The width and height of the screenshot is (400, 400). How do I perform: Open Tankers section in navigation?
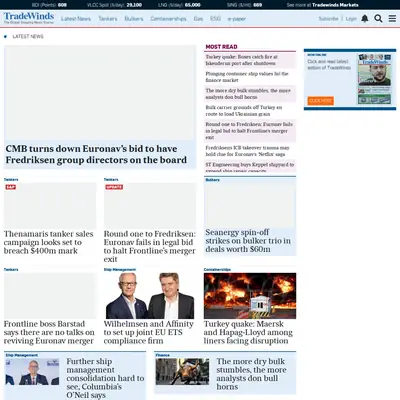(x=108, y=19)
